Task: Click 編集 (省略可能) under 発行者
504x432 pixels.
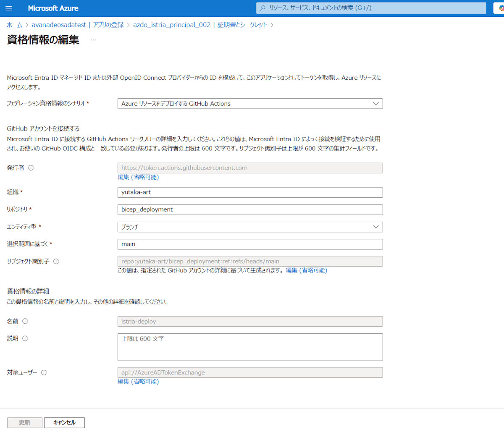Action: [x=138, y=177]
